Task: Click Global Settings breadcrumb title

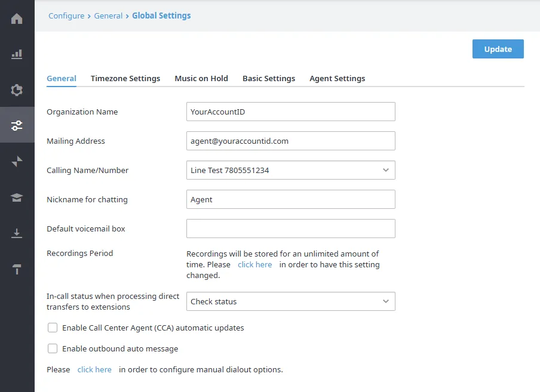Action: click(x=161, y=16)
